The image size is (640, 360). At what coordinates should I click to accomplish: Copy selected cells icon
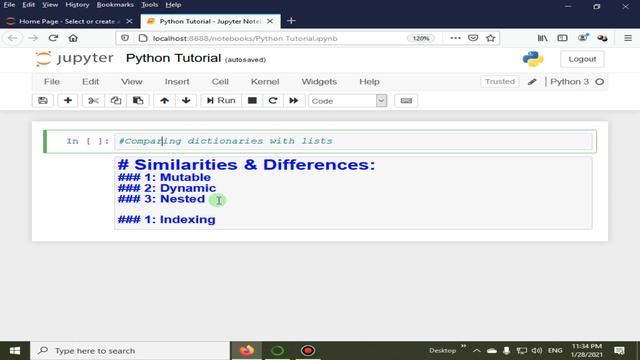tap(116, 100)
